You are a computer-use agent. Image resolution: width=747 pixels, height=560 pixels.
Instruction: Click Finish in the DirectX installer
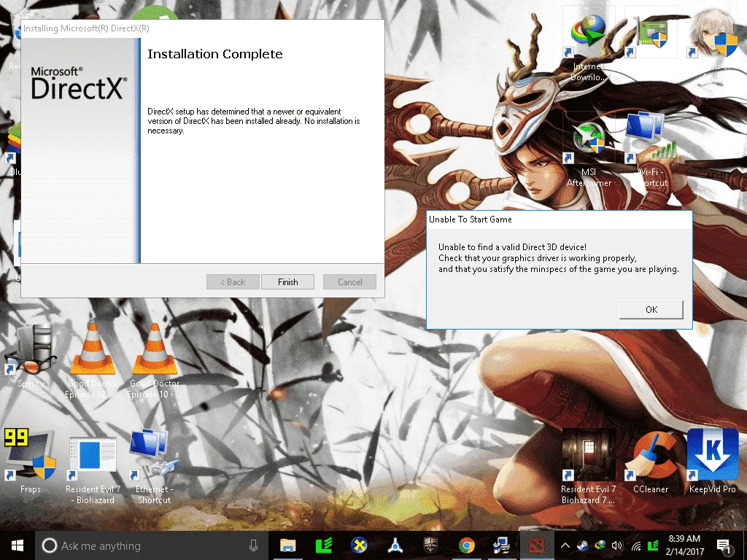(287, 282)
